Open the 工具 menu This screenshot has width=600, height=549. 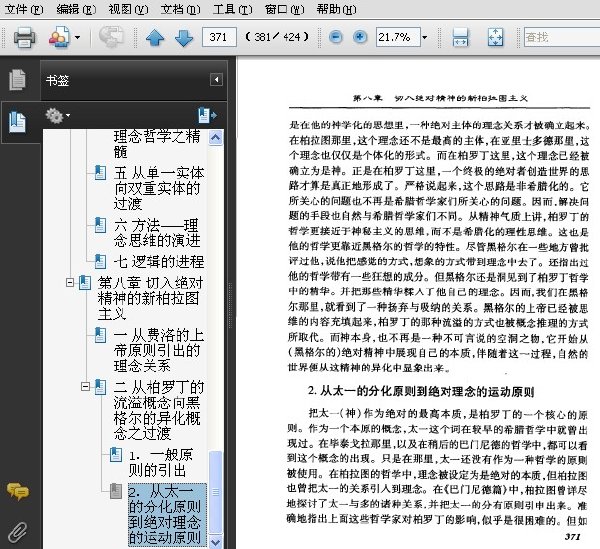(232, 9)
